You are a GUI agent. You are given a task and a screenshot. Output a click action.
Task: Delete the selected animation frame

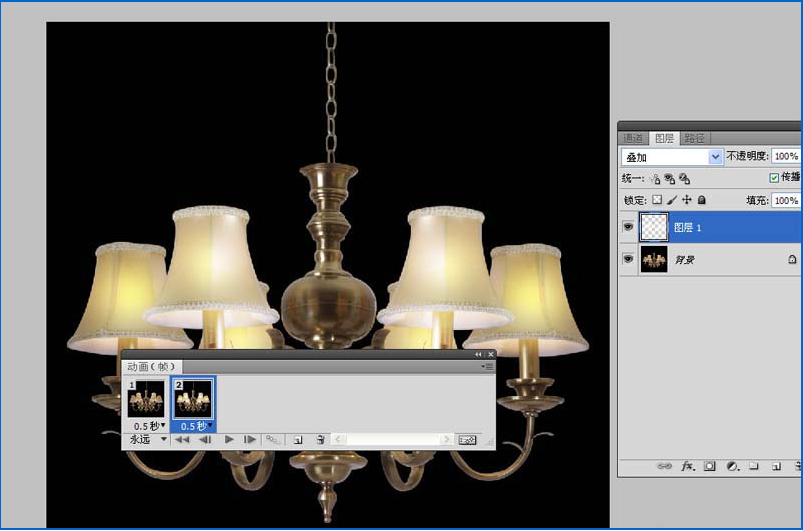point(321,439)
